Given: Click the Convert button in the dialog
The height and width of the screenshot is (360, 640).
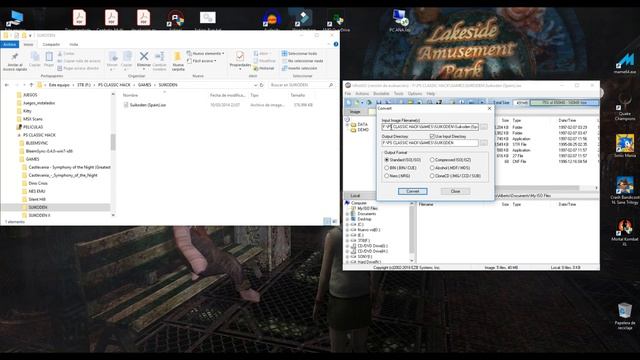Looking at the screenshot, I should (x=412, y=191).
